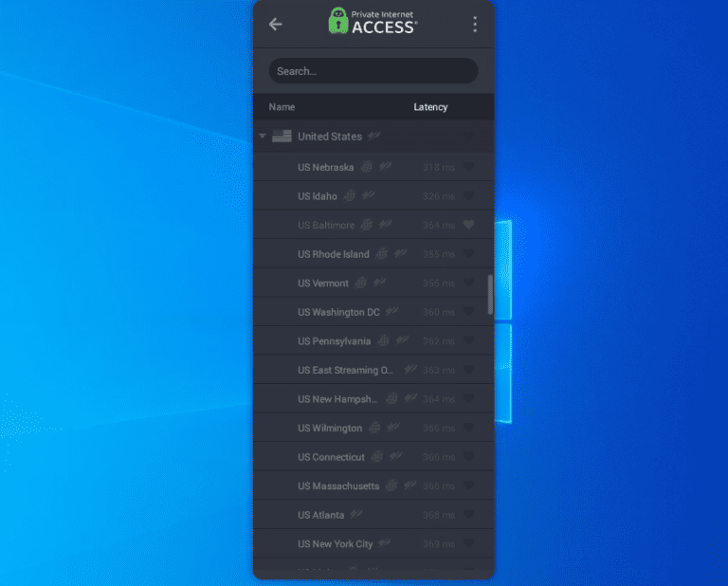Click the region list scrollbar thumb

tap(490, 295)
